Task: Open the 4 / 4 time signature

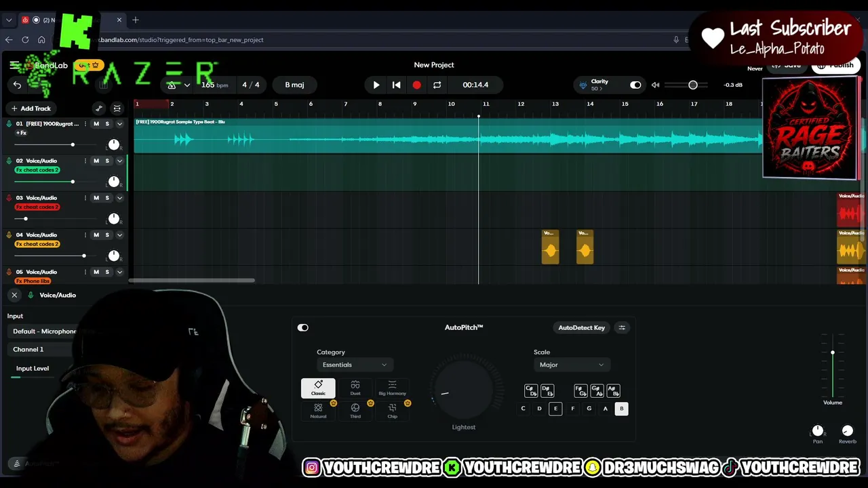Action: pos(251,85)
